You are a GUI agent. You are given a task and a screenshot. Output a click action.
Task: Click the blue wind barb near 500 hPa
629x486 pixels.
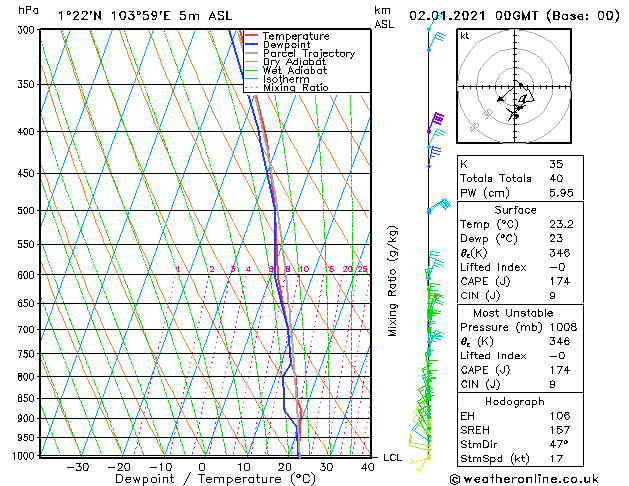click(439, 205)
